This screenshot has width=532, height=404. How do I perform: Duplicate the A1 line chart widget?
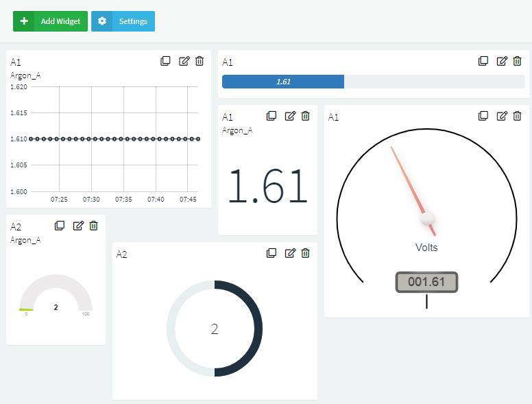click(165, 61)
